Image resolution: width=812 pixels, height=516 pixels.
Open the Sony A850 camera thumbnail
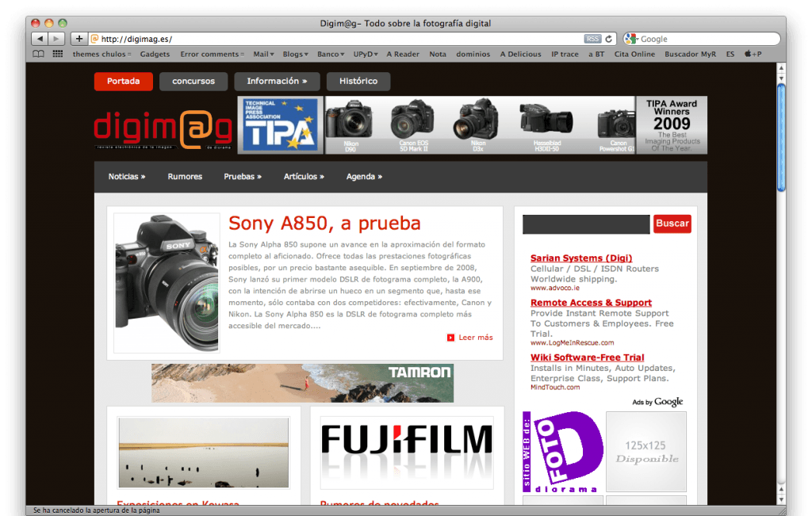click(167, 283)
